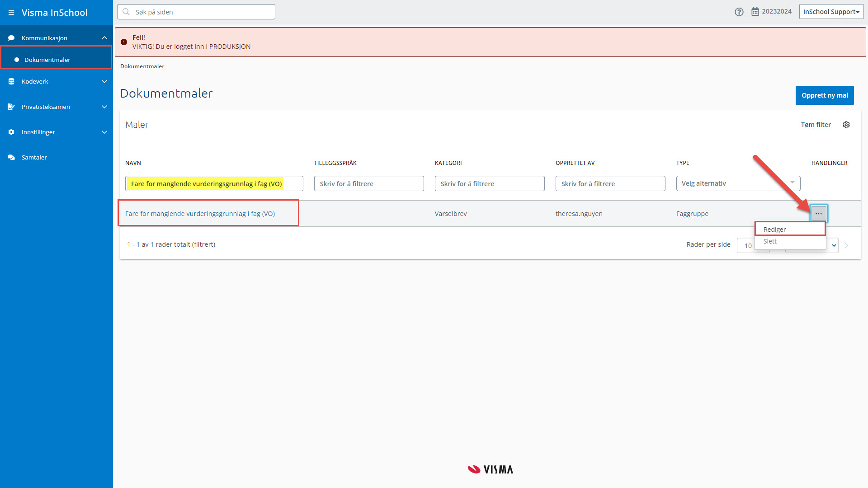The image size is (868, 488).
Task: Click the help question mark icon
Action: click(x=739, y=12)
